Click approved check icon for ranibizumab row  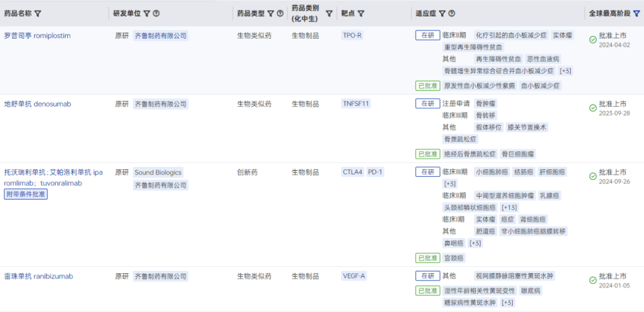coord(593,280)
